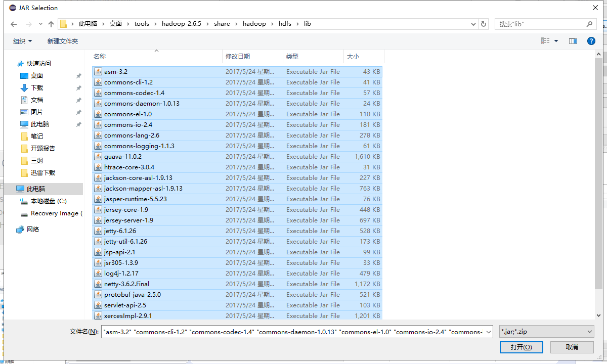This screenshot has width=607, height=364.
Task: Sort by 大小 column header
Action: 364,56
